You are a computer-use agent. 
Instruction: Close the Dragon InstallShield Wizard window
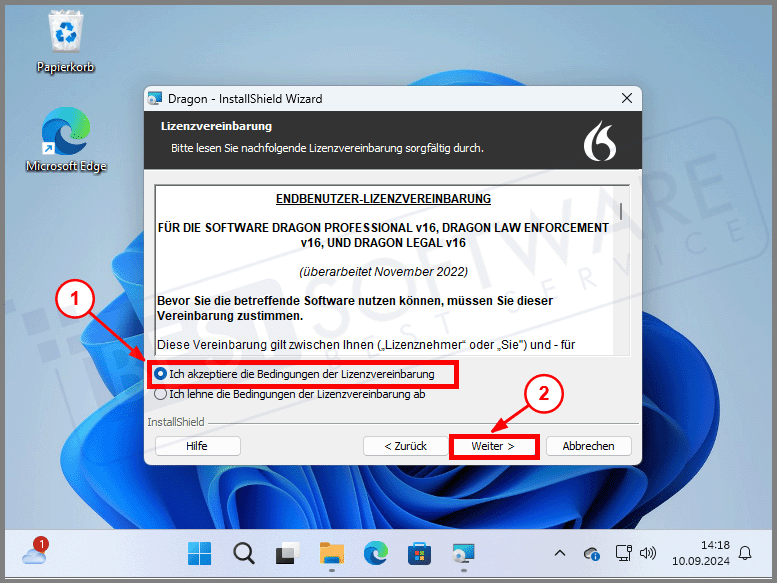click(627, 98)
